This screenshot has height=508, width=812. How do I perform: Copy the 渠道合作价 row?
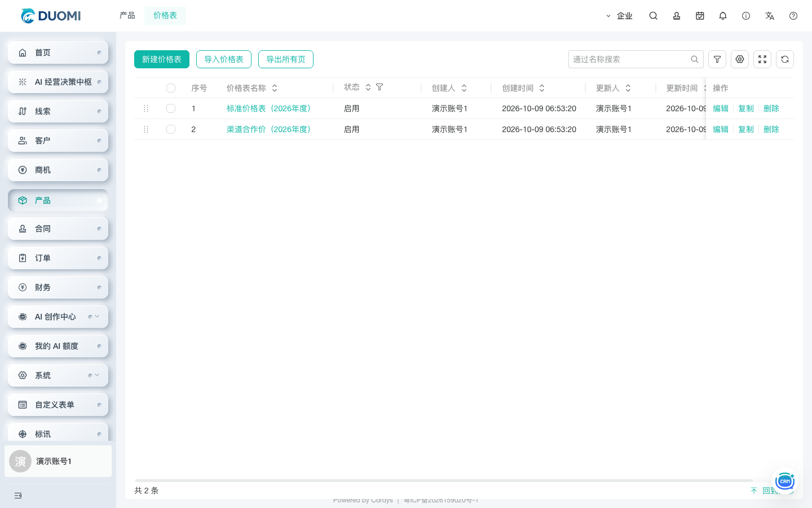(x=746, y=129)
